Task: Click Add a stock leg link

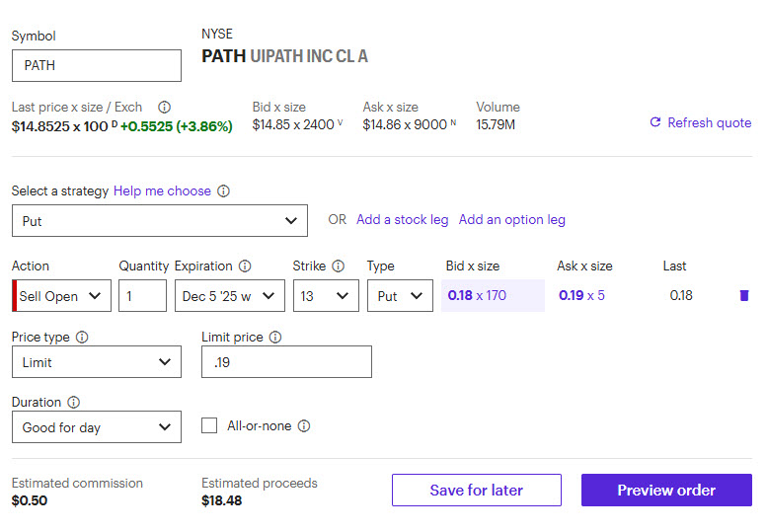Action: (x=402, y=219)
